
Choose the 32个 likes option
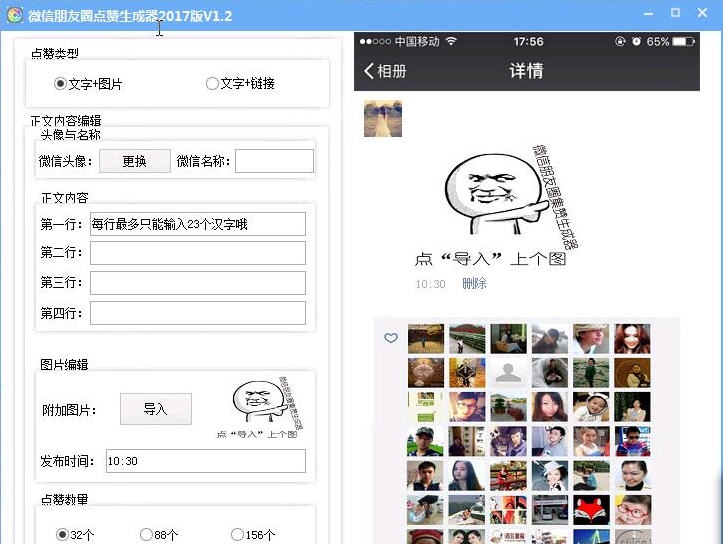[62, 534]
